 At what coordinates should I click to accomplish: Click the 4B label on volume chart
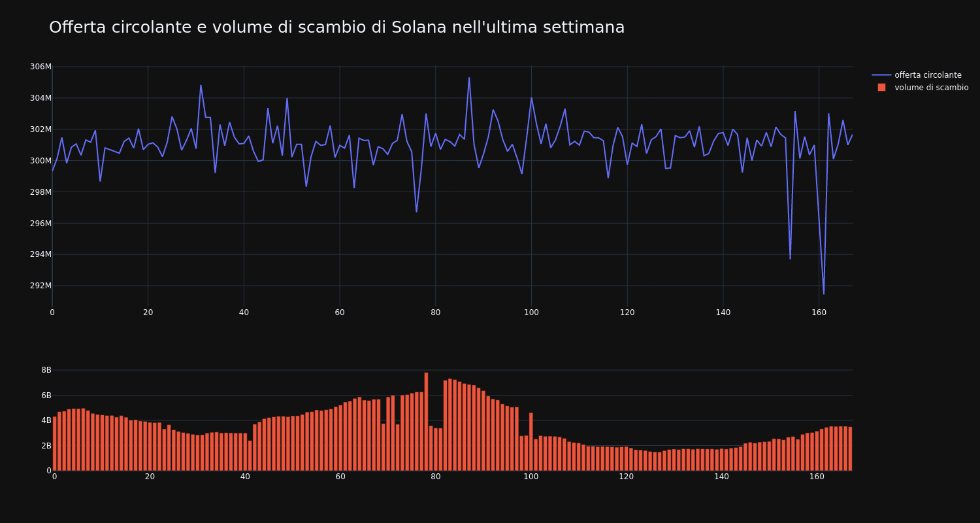pos(46,420)
